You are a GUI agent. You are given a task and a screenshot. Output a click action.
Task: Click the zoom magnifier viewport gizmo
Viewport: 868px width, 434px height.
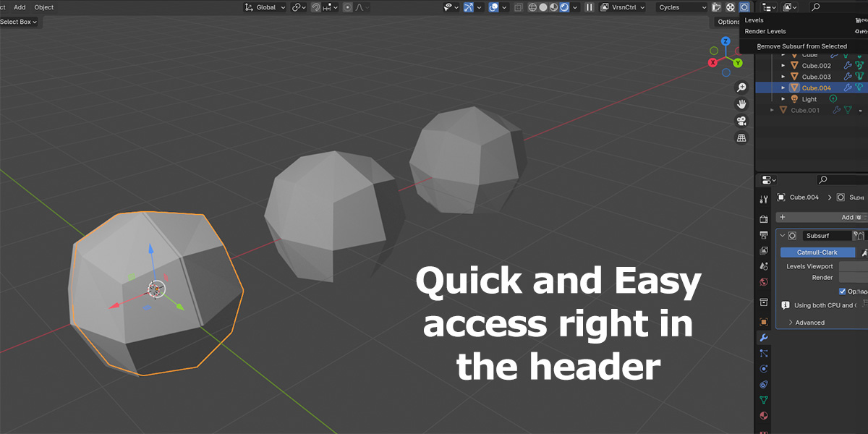(741, 88)
